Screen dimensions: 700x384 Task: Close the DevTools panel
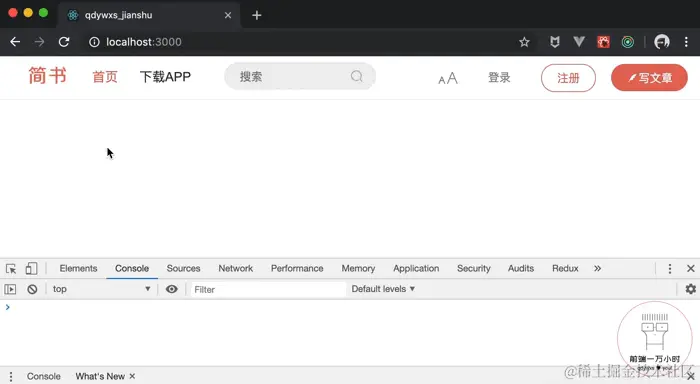coord(691,268)
